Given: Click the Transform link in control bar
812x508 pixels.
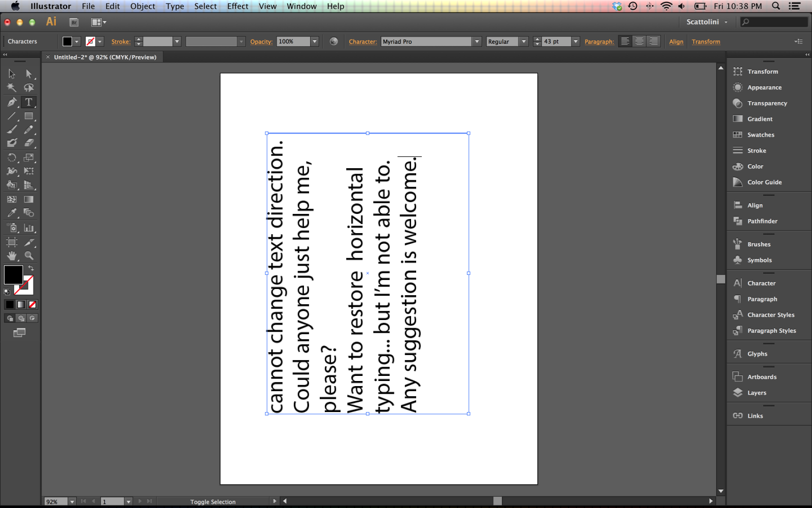Looking at the screenshot, I should 706,42.
